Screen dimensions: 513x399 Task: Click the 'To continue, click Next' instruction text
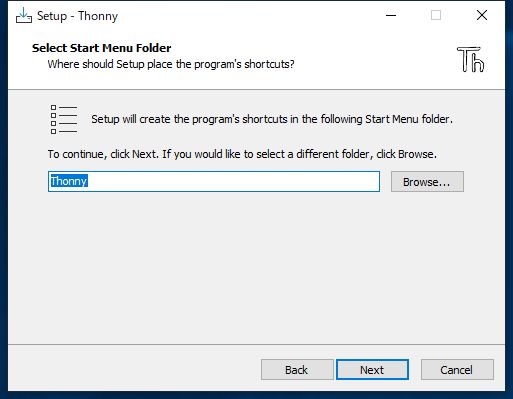[242, 154]
